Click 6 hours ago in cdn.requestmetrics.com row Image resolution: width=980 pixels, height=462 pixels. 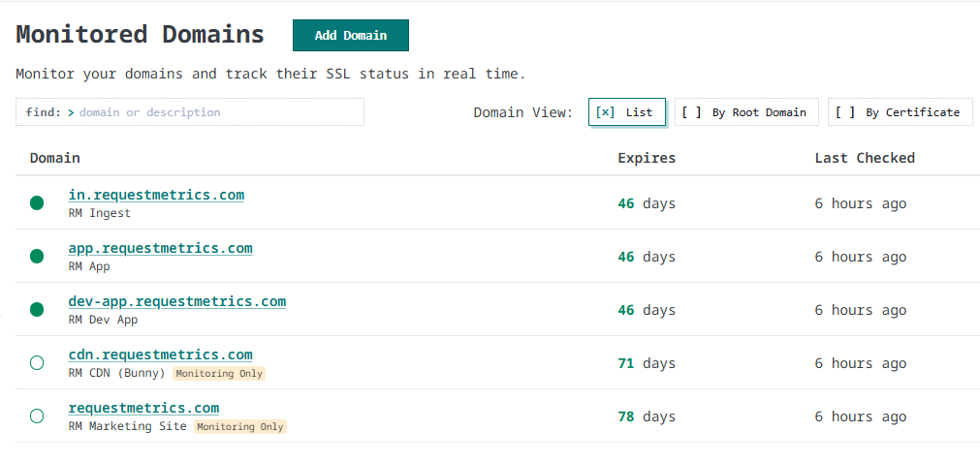click(x=861, y=363)
